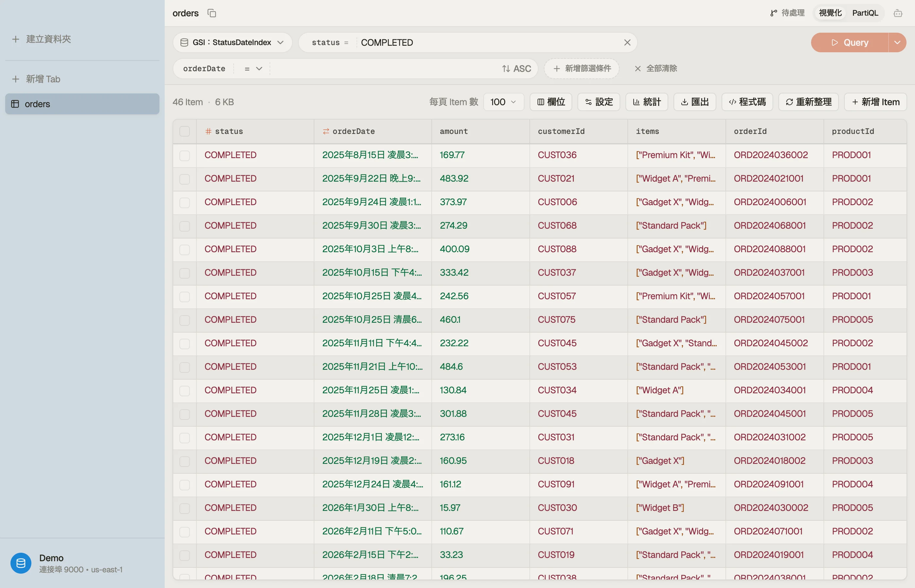Click the status COMPLETED input field
The image size is (915, 588).
pos(489,42)
